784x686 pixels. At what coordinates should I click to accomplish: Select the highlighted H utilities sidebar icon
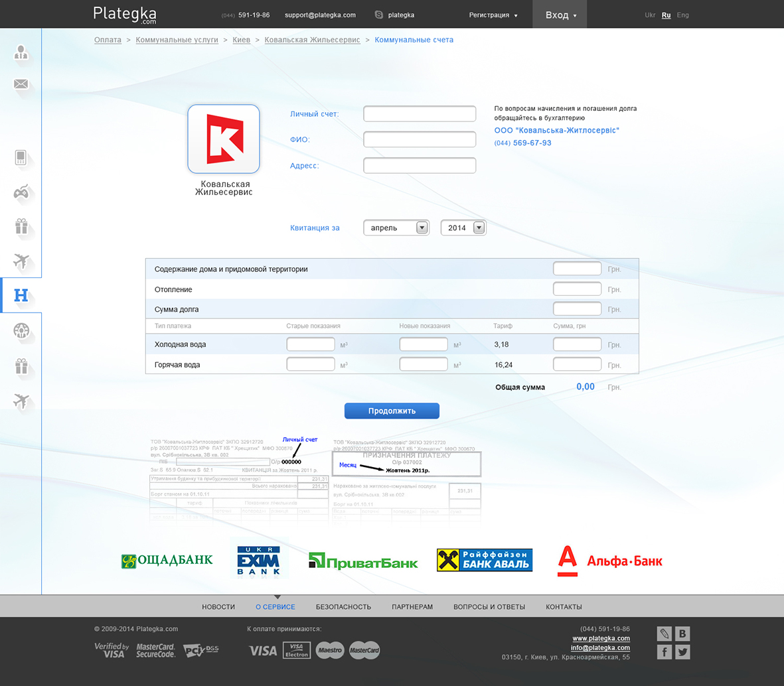pyautogui.click(x=21, y=295)
